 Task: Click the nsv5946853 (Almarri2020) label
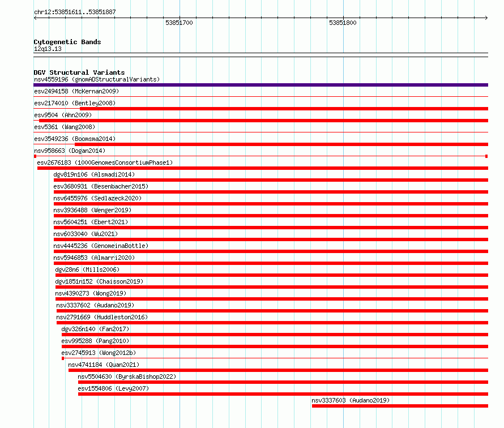[94, 258]
